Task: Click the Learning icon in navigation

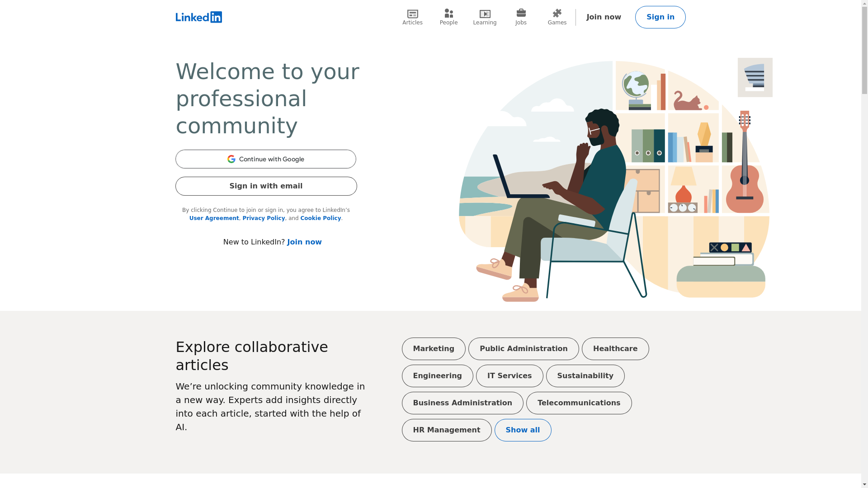Action: [485, 13]
